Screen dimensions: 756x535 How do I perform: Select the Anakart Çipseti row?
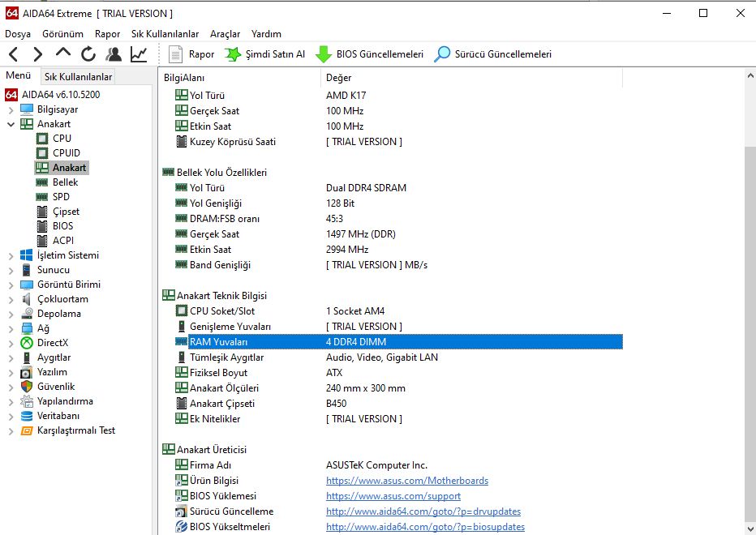pyautogui.click(x=399, y=404)
